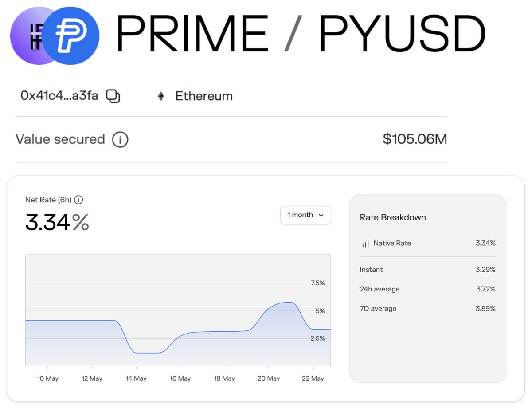Click the Net Rate (6h) label
The height and width of the screenshot is (409, 532).
pyautogui.click(x=48, y=200)
